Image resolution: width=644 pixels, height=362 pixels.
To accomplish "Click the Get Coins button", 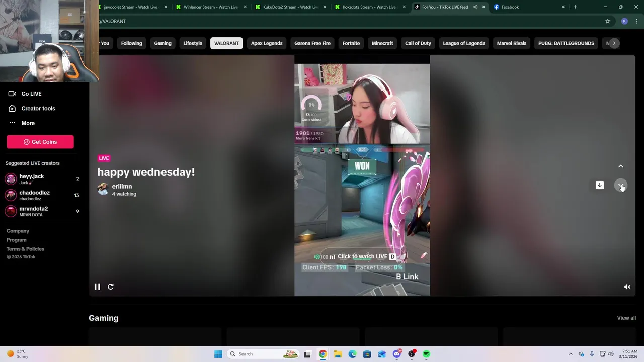I will [40, 142].
